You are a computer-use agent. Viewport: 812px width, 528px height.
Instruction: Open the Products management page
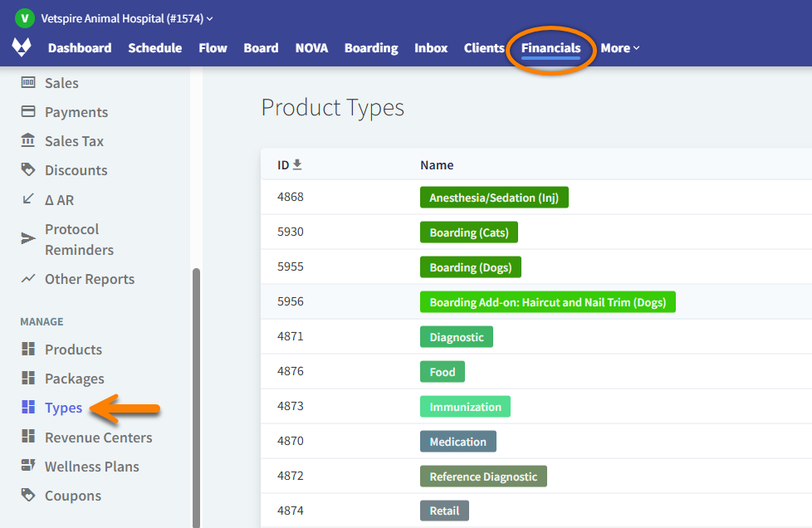(x=73, y=350)
